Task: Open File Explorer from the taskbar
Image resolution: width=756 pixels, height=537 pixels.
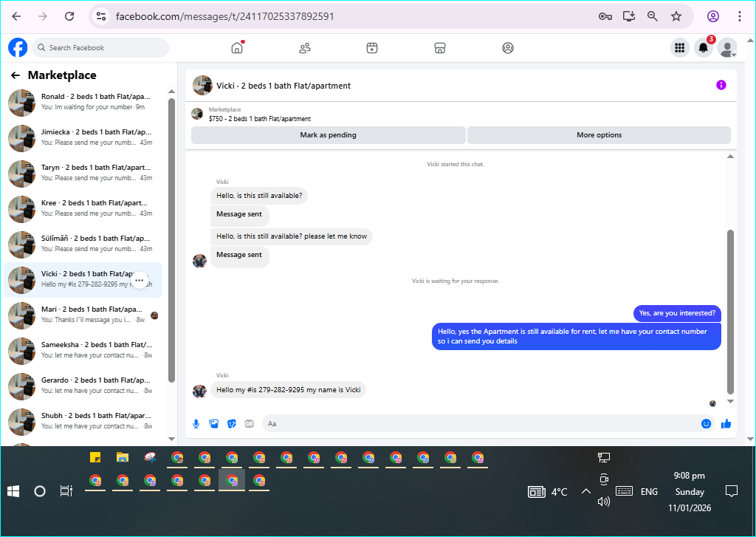Action: pyautogui.click(x=123, y=457)
